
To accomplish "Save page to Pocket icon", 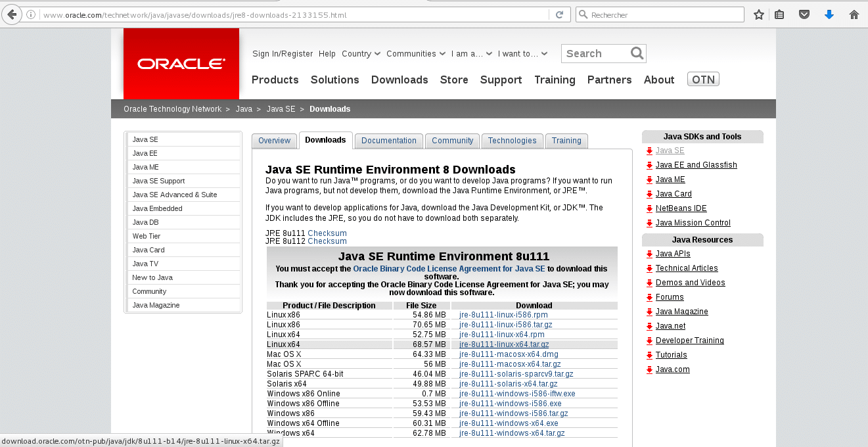I will tap(804, 14).
